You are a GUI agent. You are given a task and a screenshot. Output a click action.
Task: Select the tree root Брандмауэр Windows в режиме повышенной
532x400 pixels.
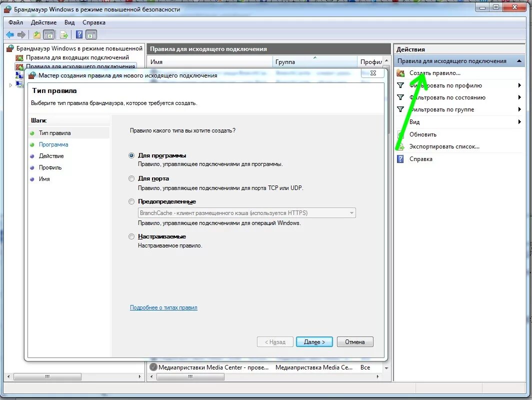(x=79, y=48)
